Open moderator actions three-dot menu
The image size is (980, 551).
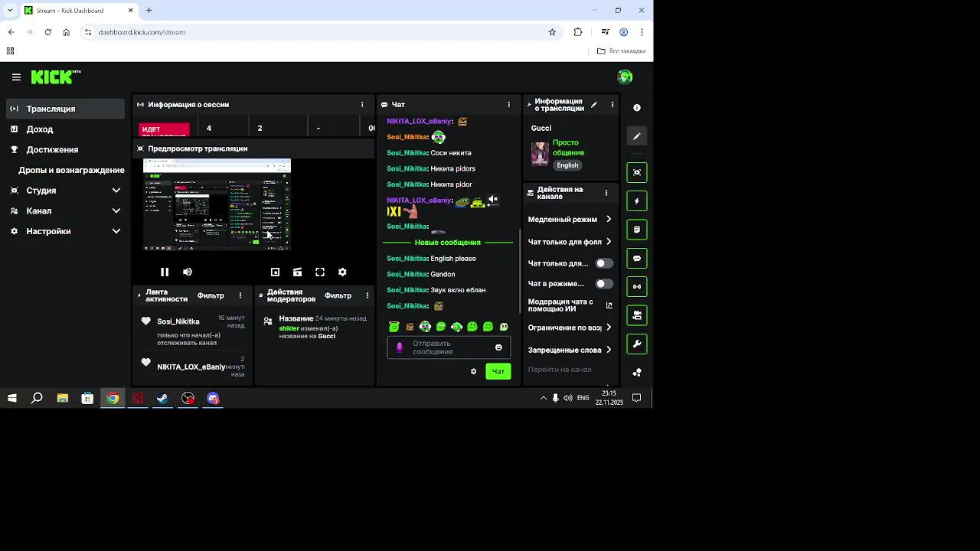pyautogui.click(x=367, y=295)
